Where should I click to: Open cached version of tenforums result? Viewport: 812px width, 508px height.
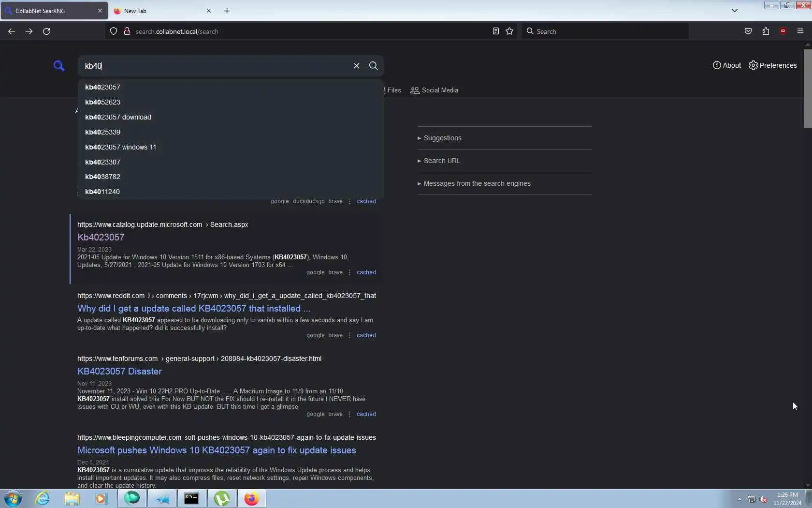366,414
